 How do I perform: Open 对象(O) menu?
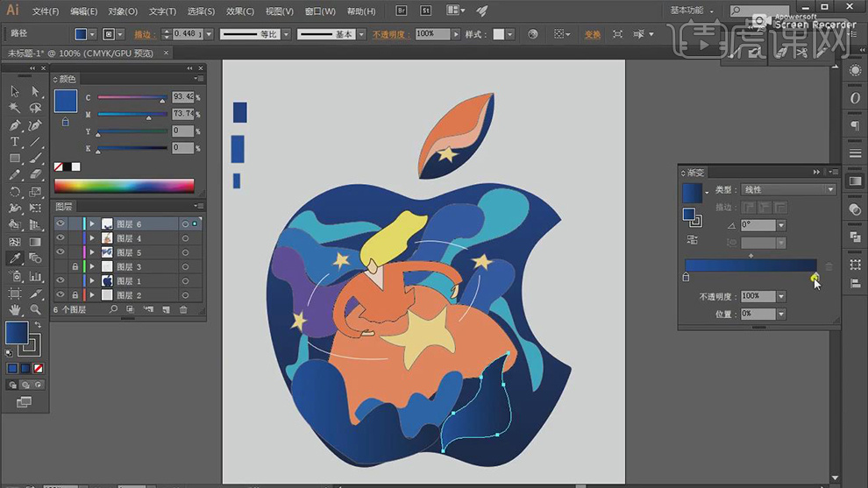coord(123,11)
